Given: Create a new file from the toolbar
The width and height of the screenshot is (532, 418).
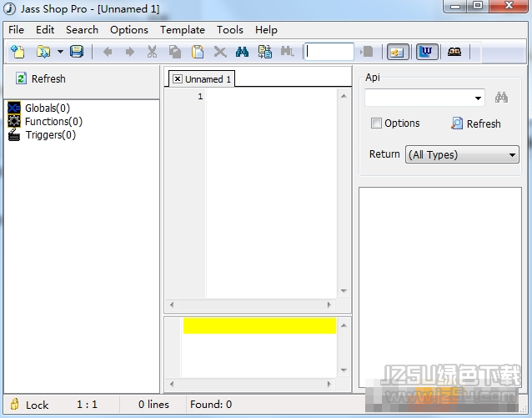Looking at the screenshot, I should coord(18,52).
